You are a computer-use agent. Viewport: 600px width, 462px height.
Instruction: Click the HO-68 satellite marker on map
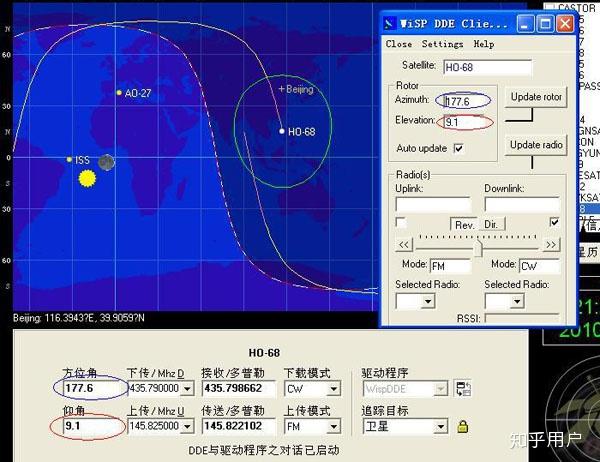pyautogui.click(x=282, y=131)
